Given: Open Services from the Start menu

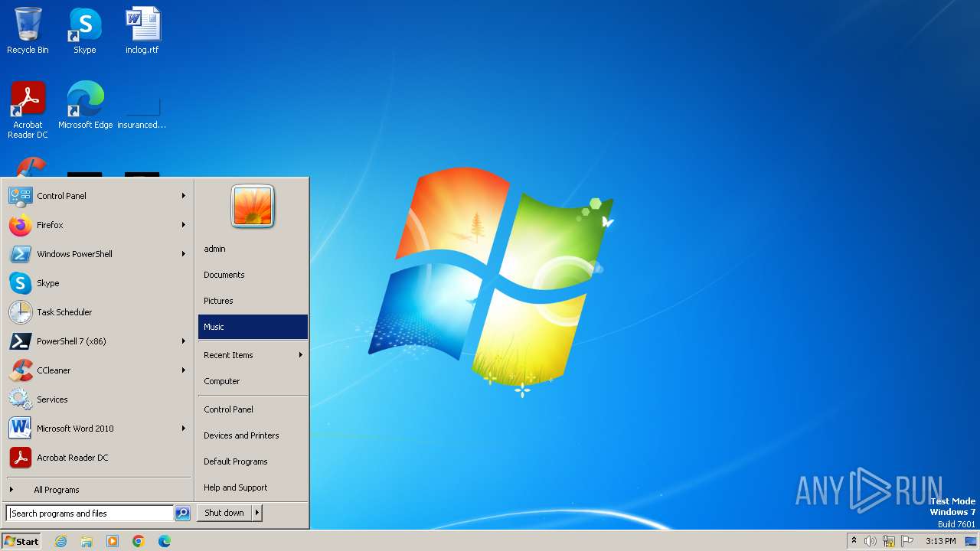Looking at the screenshot, I should click(97, 399).
